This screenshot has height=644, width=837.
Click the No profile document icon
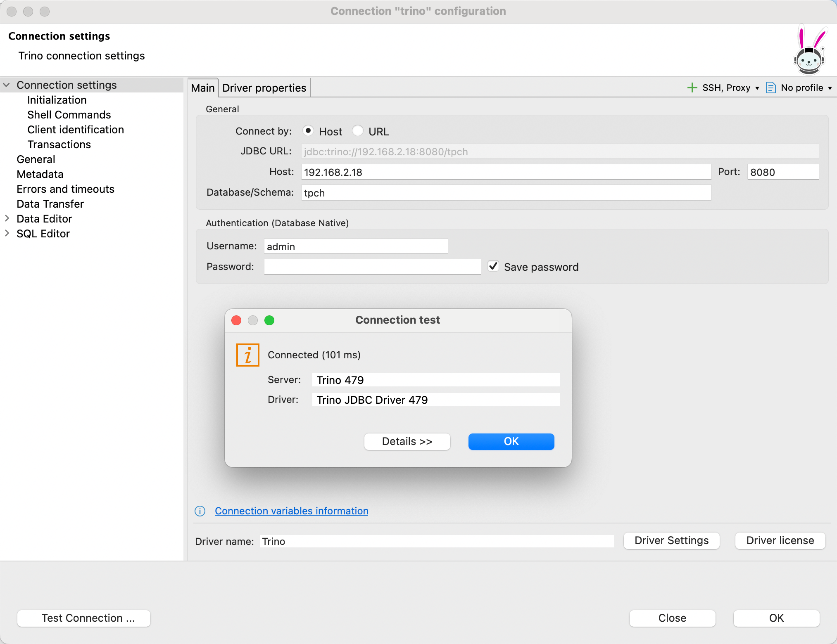coord(770,88)
